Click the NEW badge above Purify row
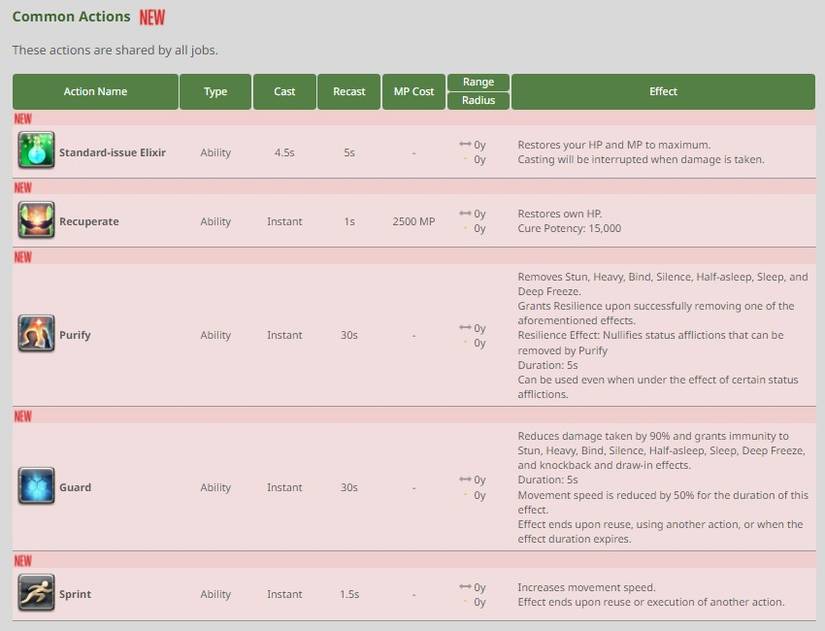This screenshot has height=631, width=825. (x=21, y=256)
